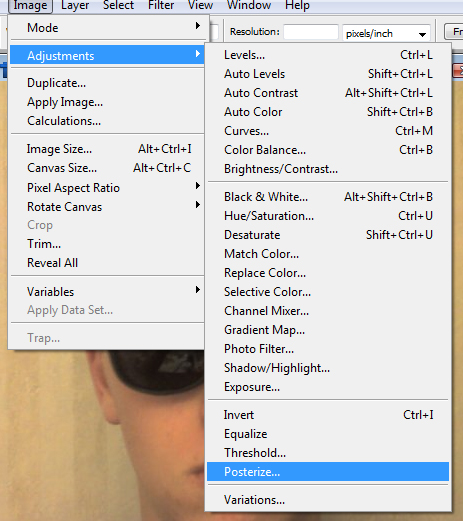
Task: Click the Resolution input field
Action: pyautogui.click(x=311, y=32)
